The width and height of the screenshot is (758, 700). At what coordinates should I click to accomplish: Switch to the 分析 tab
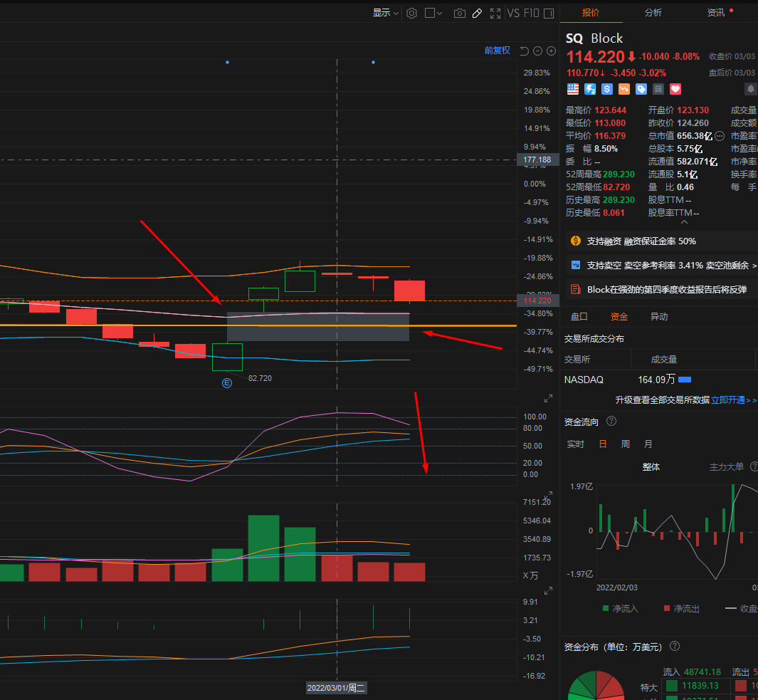click(653, 13)
